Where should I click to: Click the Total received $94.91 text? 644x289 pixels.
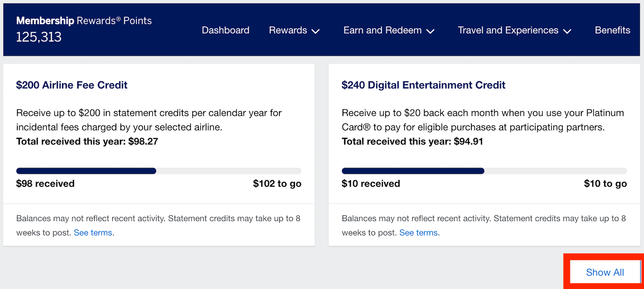click(x=412, y=141)
